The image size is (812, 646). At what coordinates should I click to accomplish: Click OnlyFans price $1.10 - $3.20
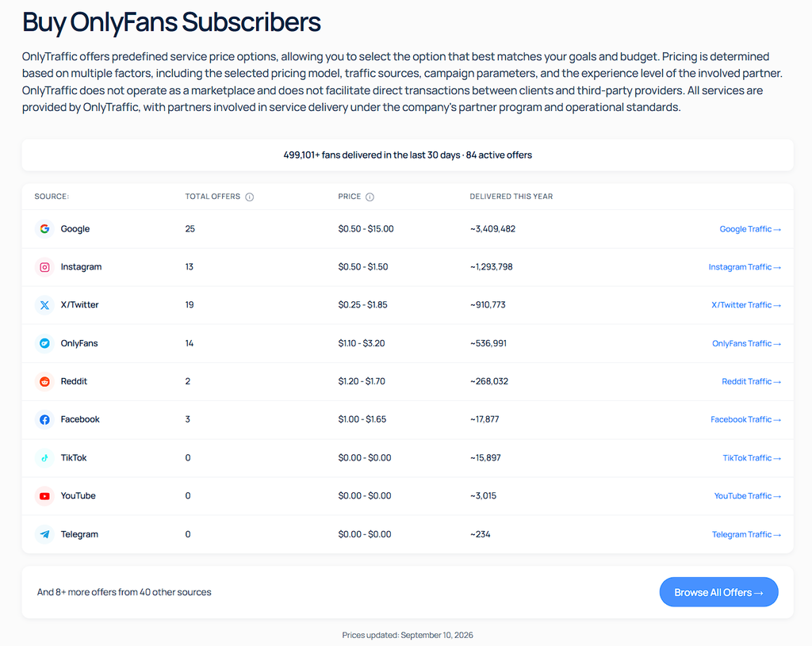362,343
